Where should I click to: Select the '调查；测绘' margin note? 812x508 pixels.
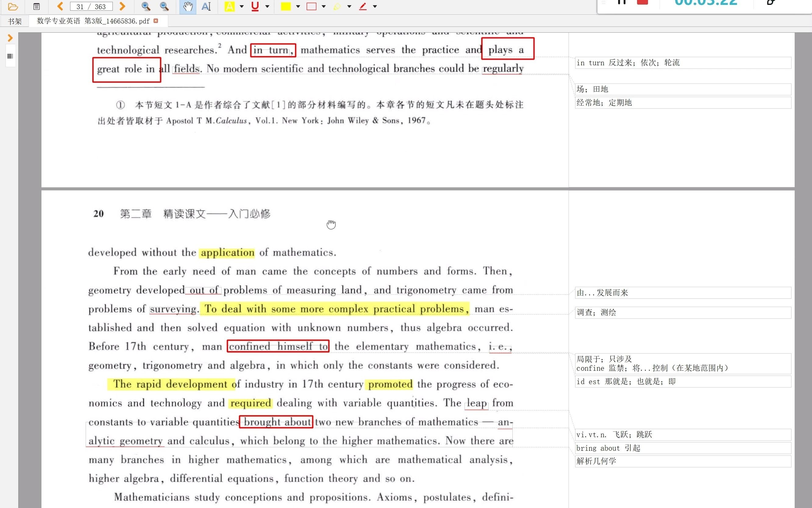pyautogui.click(x=683, y=312)
